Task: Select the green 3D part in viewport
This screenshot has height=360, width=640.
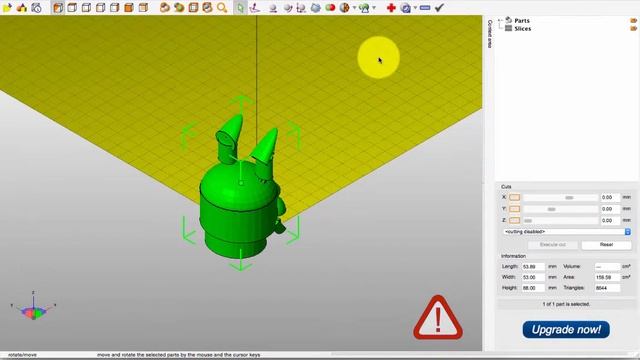Action: pyautogui.click(x=239, y=204)
